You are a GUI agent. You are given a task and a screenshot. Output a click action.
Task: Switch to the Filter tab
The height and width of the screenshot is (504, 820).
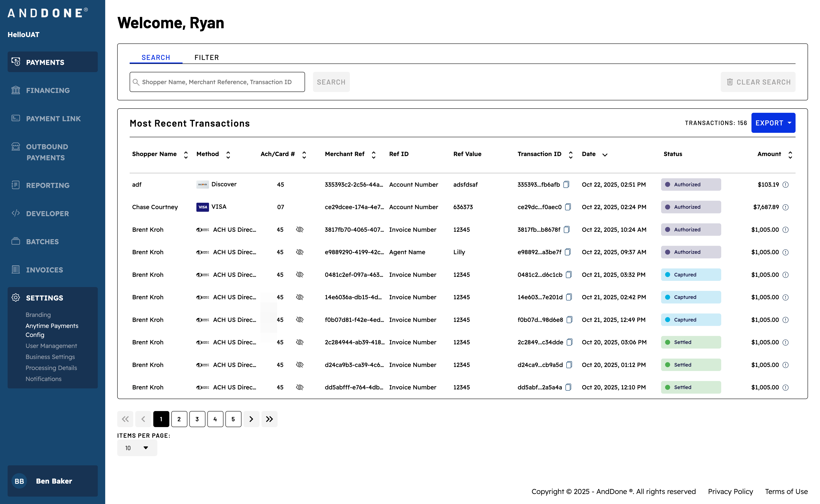[x=207, y=57]
